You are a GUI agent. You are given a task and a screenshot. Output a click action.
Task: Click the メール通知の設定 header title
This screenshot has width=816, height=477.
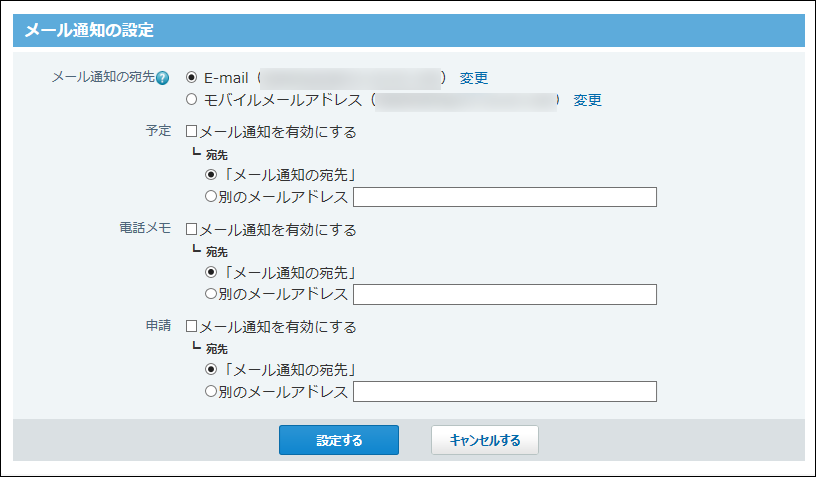click(x=90, y=30)
